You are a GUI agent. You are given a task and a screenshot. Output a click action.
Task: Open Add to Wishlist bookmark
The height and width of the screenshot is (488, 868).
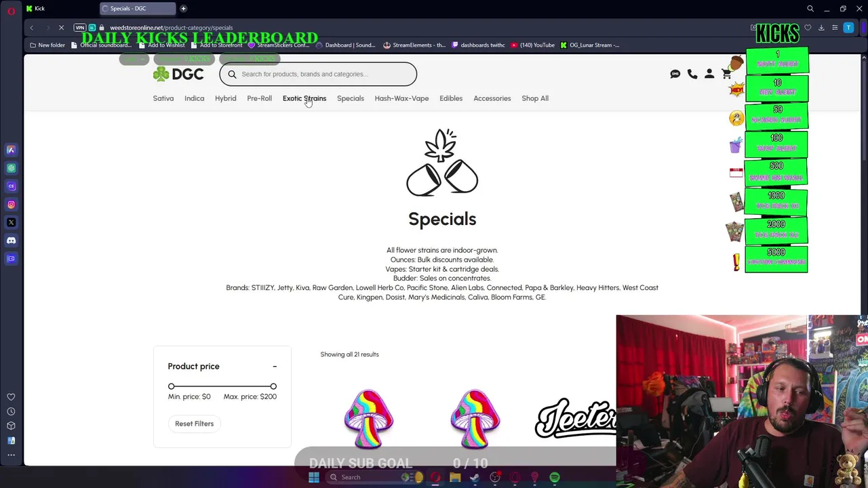pos(161,45)
